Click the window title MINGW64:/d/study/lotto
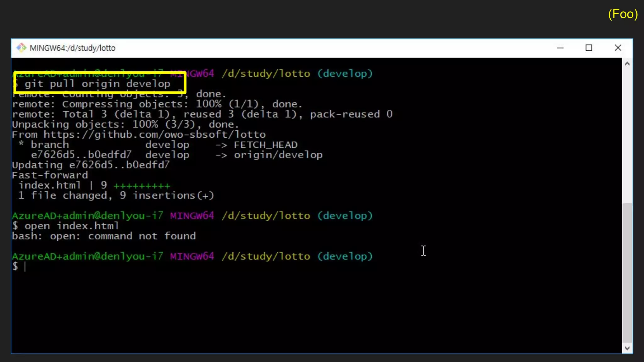This screenshot has width=644, height=362. tap(72, 48)
